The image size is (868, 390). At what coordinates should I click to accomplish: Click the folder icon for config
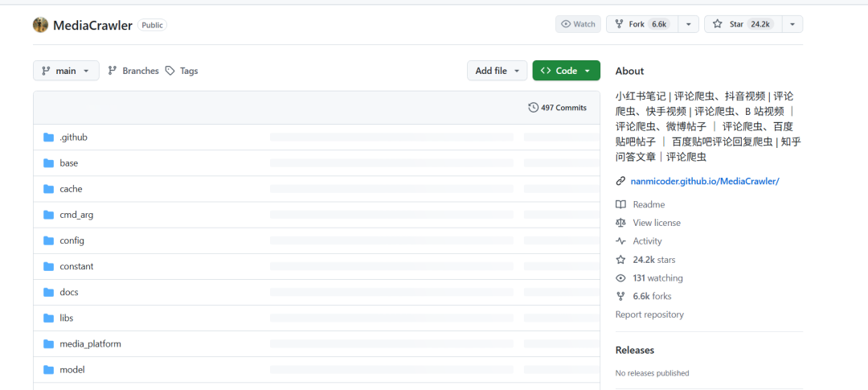[x=49, y=240]
